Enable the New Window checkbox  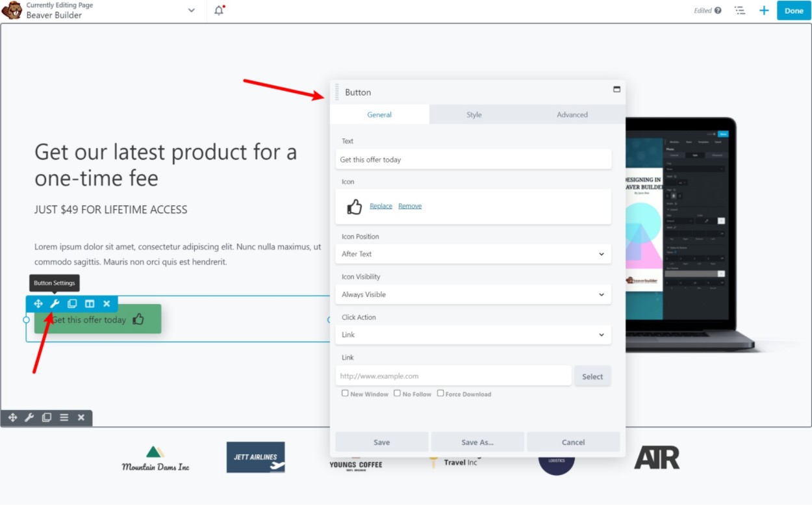346,393
